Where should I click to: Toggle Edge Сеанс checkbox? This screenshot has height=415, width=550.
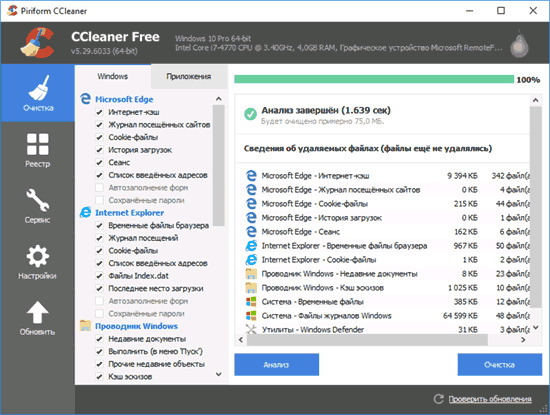(99, 163)
